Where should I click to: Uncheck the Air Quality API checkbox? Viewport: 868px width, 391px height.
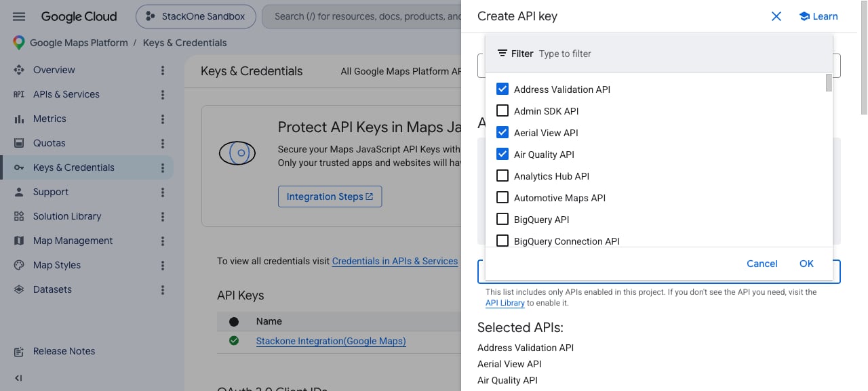click(x=502, y=154)
